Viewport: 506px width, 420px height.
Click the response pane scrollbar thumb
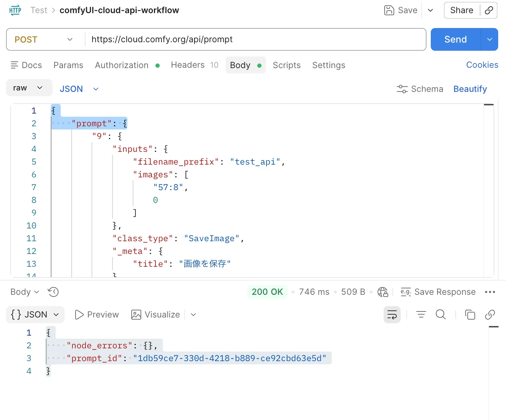[494, 327]
